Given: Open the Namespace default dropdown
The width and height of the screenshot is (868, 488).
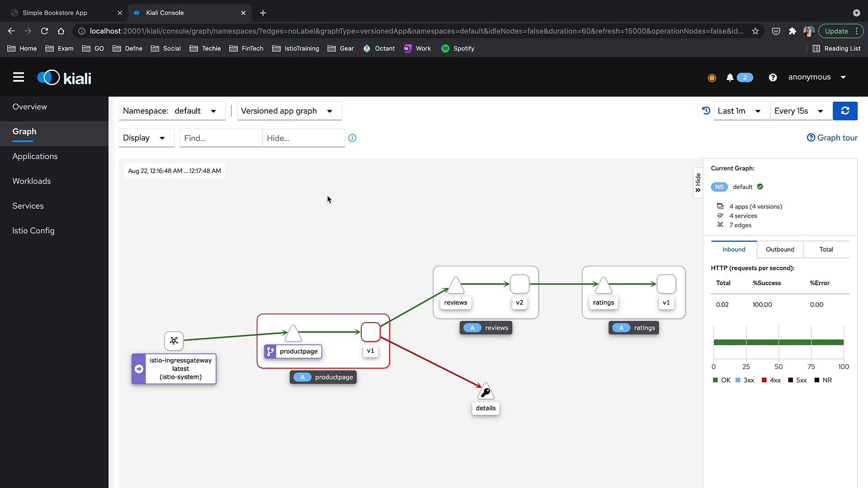Looking at the screenshot, I should 172,111.
